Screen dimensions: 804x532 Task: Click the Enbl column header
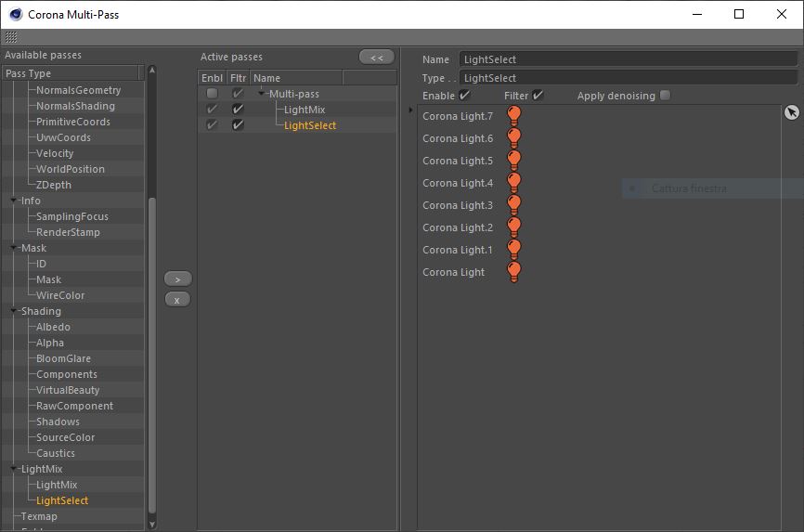212,78
